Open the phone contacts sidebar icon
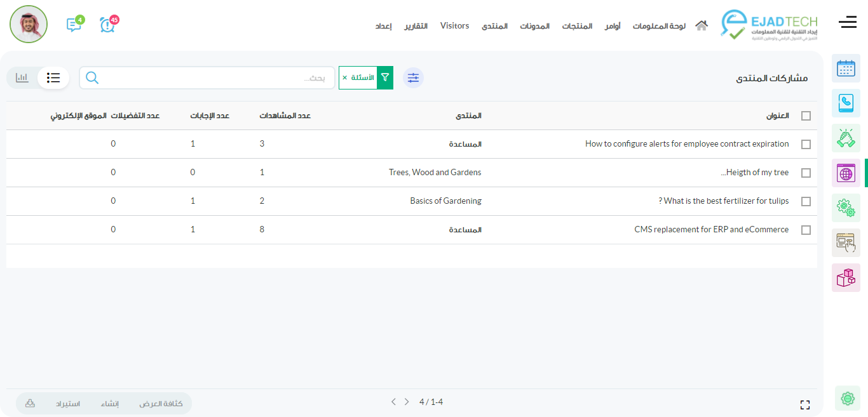 (846, 103)
